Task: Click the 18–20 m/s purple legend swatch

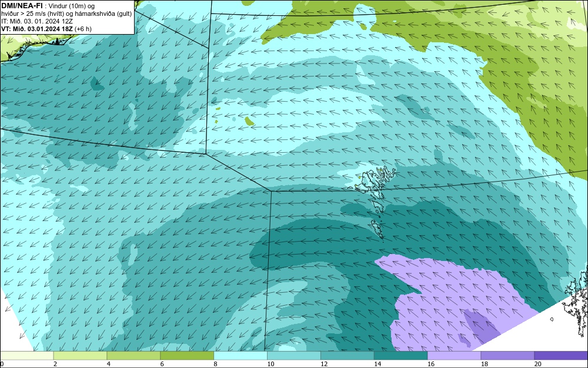Action: pos(508,356)
